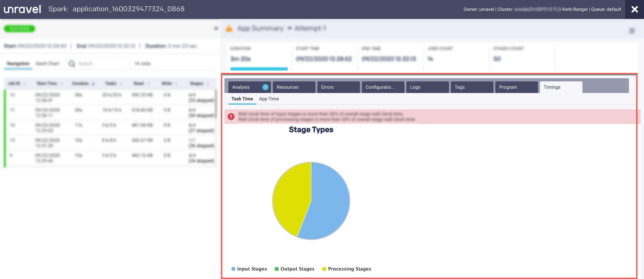
Task: Click the search magnifier icon in jobs panel
Action: pyautogui.click(x=72, y=64)
